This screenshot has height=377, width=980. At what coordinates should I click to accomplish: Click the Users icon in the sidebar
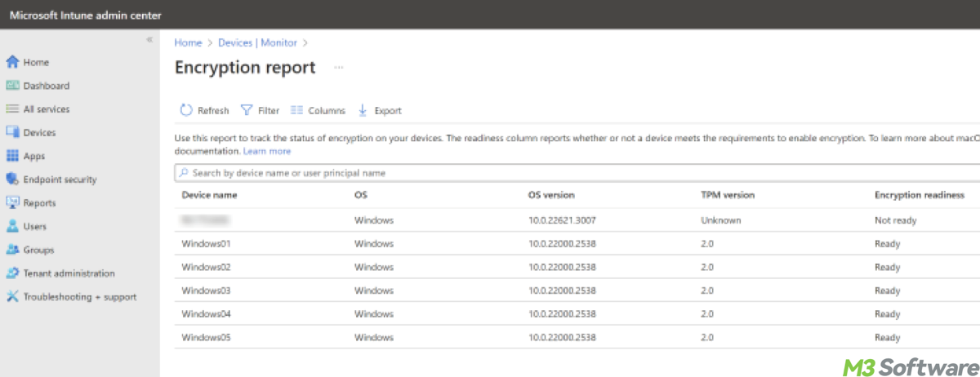click(12, 226)
